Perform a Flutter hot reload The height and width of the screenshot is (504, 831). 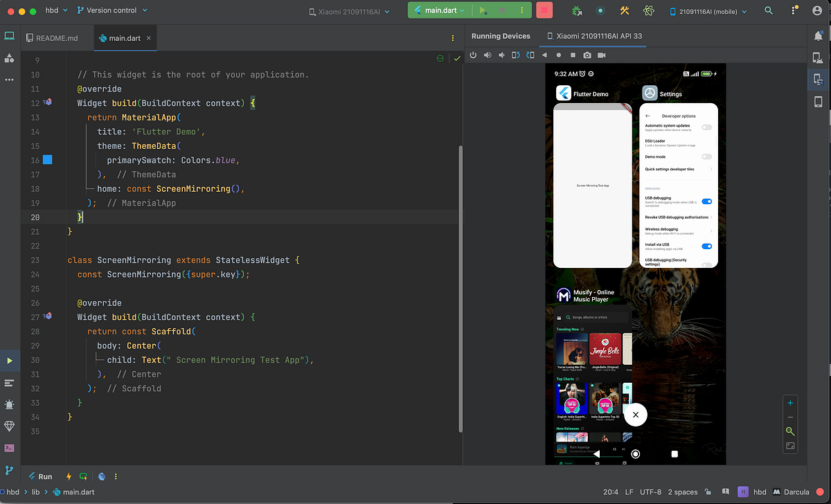coord(68,476)
